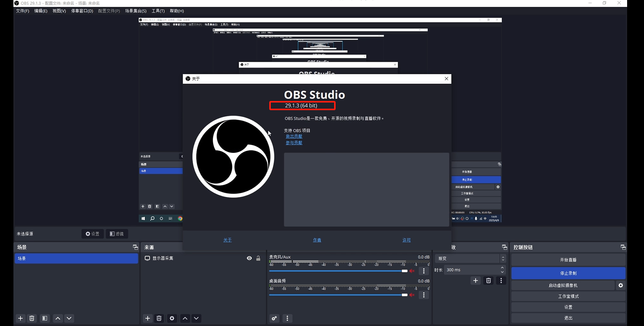Image resolution: width=644 pixels, height=326 pixels.
Task: Open virtual camera settings gear next to 启动虚拟摄像机
Action: point(621,285)
